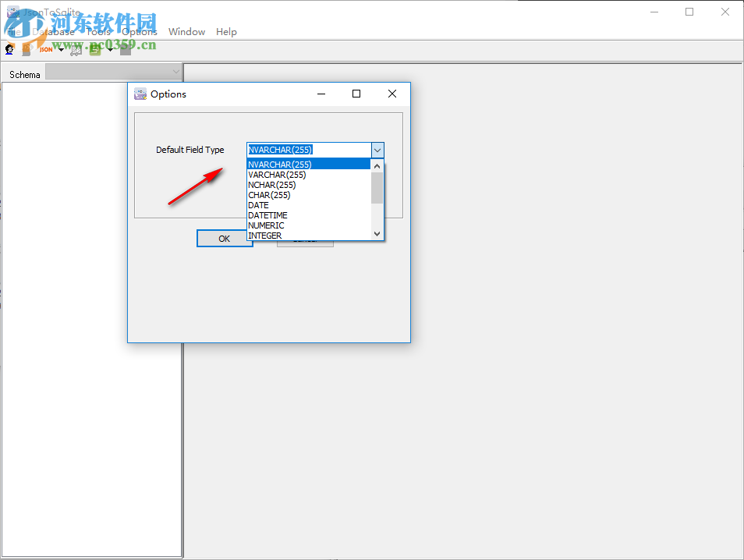This screenshot has width=744, height=560.
Task: Click the scroll-down arrow in the field type list
Action: click(x=377, y=233)
